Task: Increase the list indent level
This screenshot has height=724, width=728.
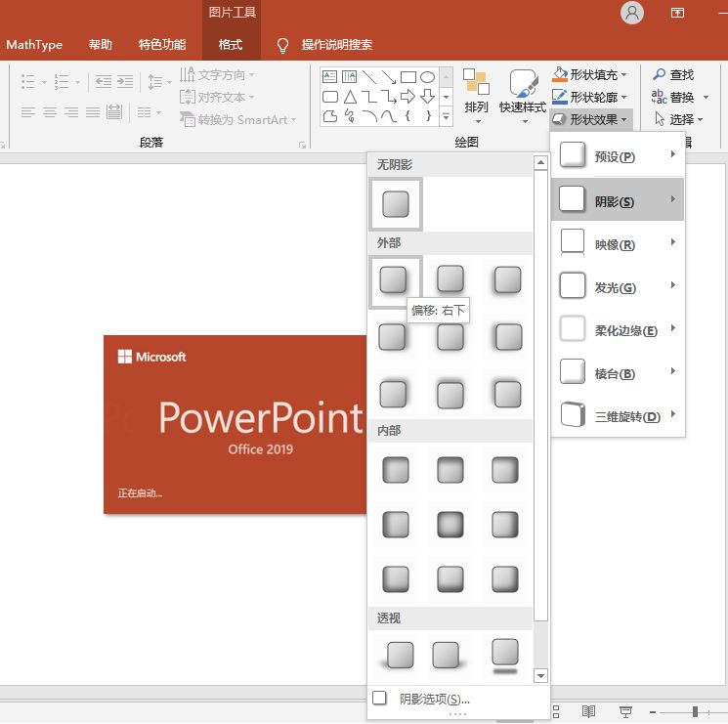Action: click(125, 82)
